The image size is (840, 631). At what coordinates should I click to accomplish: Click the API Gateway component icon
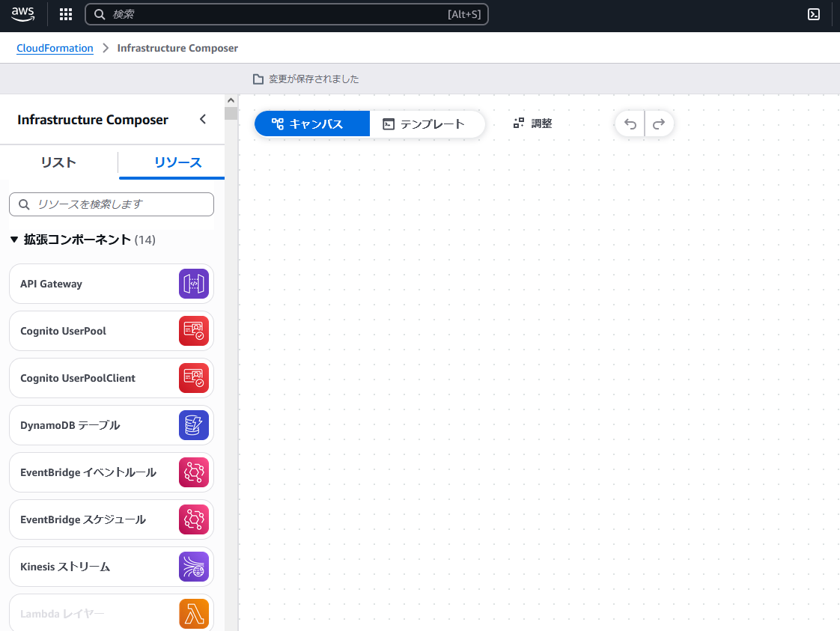[x=194, y=284]
